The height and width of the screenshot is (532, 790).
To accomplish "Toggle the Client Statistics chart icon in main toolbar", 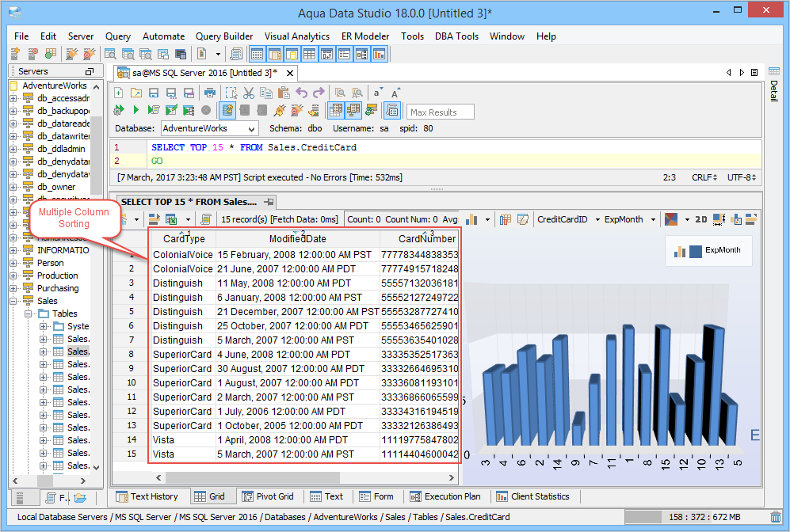I will point(379,54).
